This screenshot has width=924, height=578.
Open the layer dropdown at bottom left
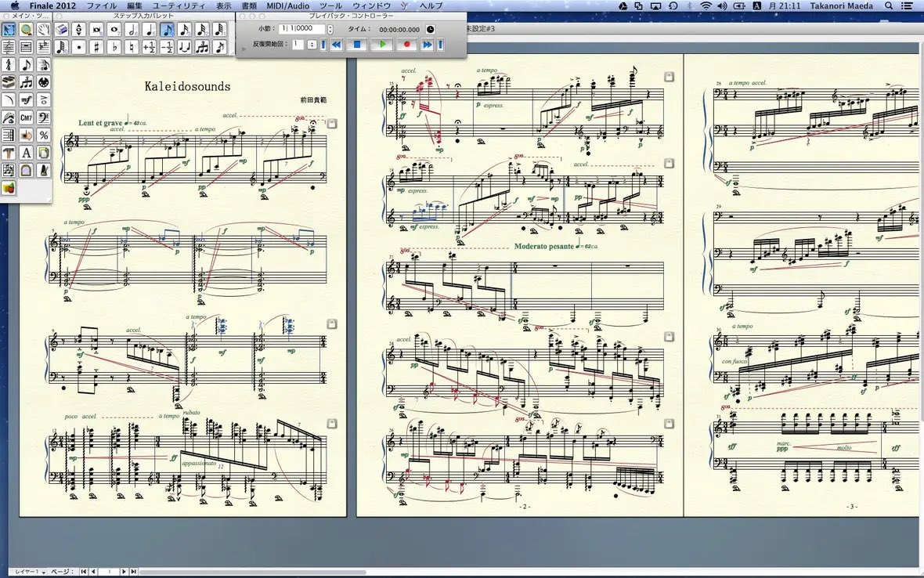point(30,572)
